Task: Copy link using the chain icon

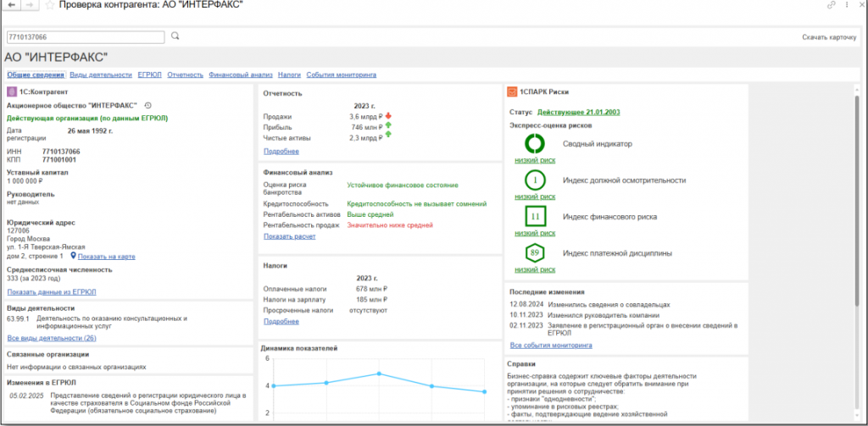Action: (x=831, y=5)
